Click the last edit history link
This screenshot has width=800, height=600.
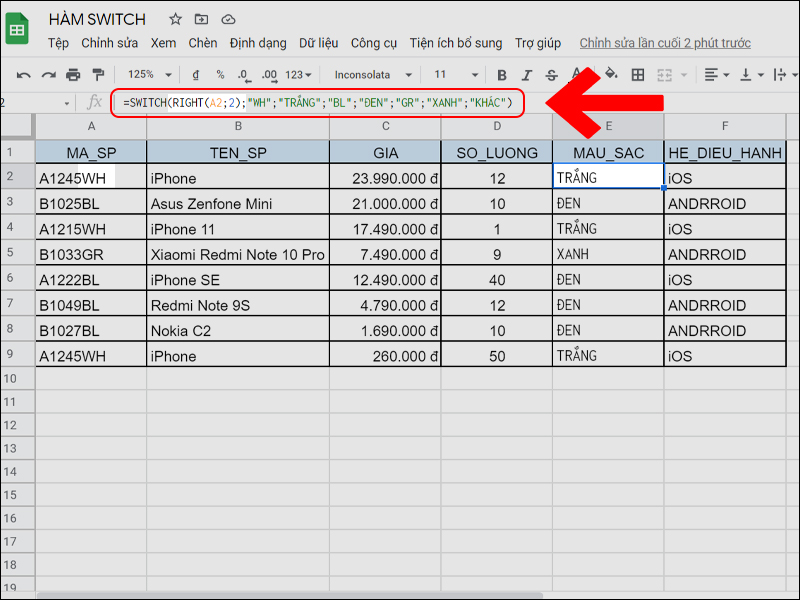tap(664, 43)
